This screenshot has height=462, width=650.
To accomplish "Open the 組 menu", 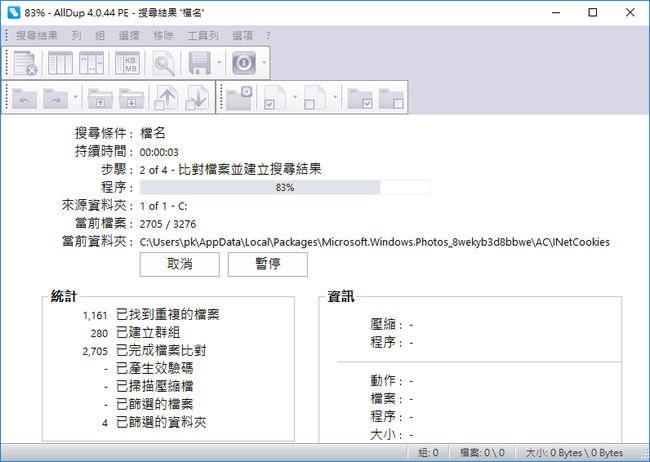I will click(100, 36).
